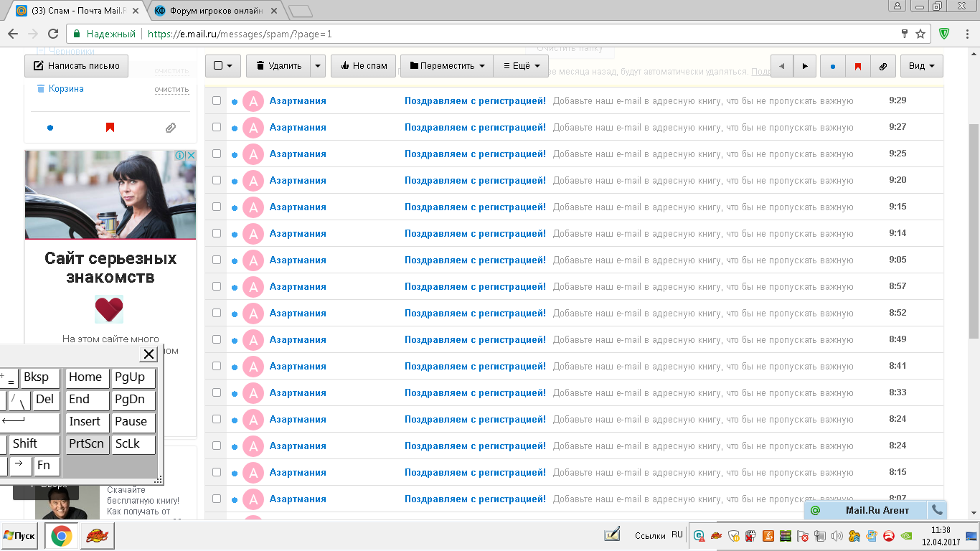The height and width of the screenshot is (551, 980).
Task: Click the attachment paperclip icon in toolbar
Action: [x=882, y=66]
